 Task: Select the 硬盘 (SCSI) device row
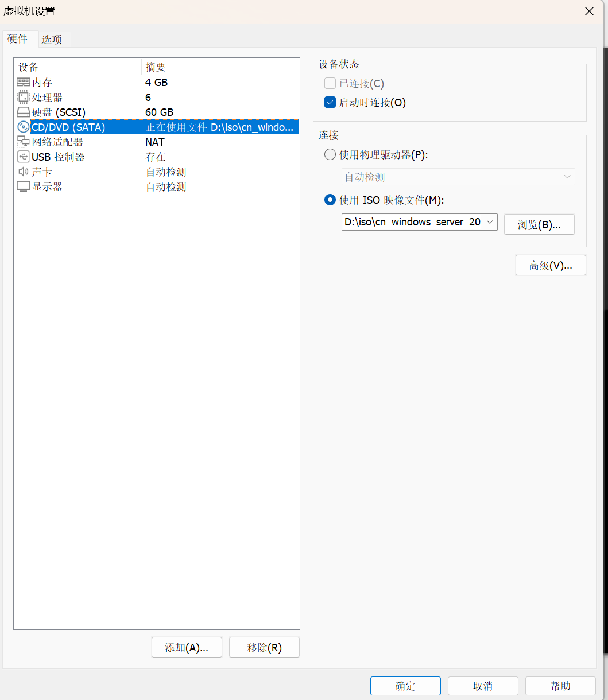tap(157, 112)
